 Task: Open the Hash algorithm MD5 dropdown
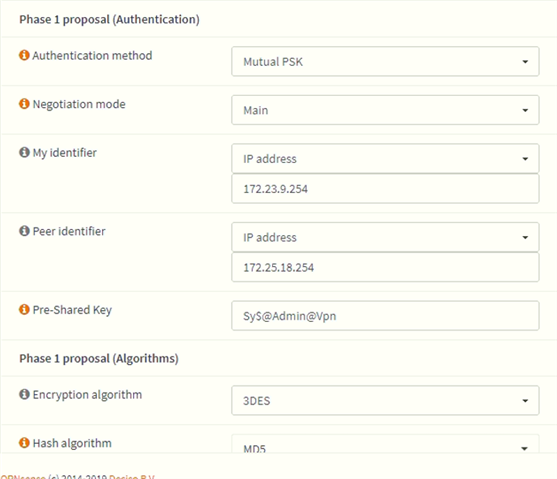(x=385, y=444)
